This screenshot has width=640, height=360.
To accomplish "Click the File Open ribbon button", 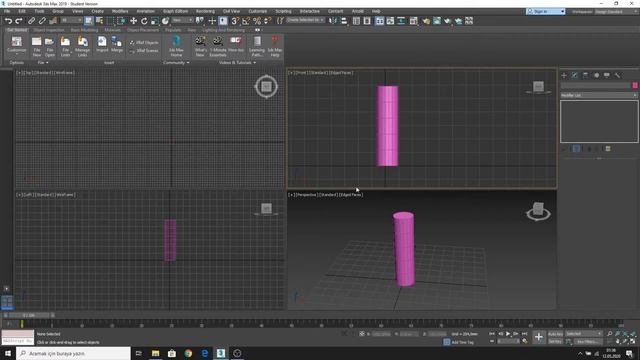I will coord(50,47).
